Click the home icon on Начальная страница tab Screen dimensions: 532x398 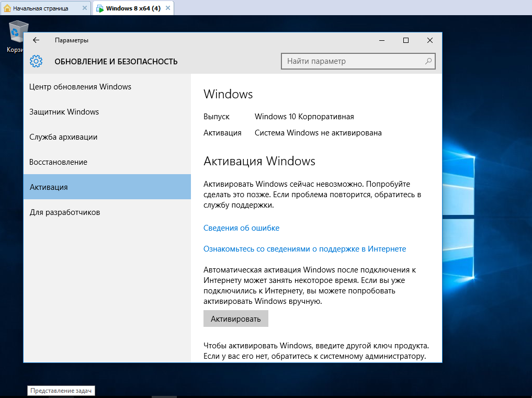click(7, 8)
